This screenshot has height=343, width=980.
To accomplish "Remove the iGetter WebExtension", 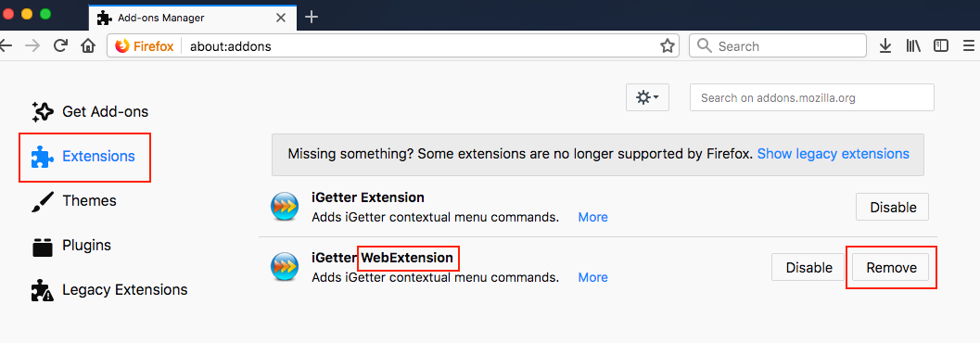I will (x=891, y=267).
